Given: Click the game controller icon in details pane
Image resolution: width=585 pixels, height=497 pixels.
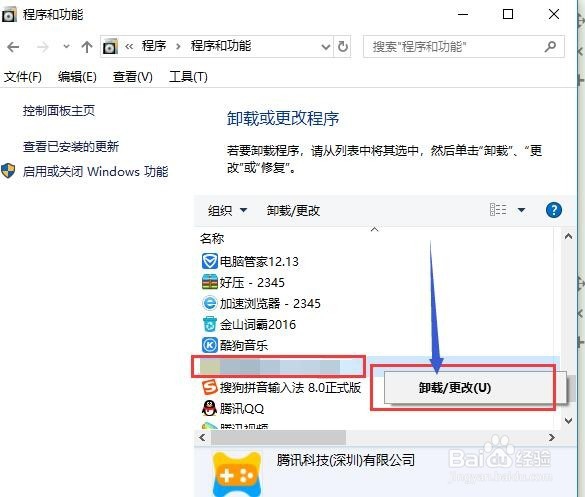Looking at the screenshot, I should (237, 474).
